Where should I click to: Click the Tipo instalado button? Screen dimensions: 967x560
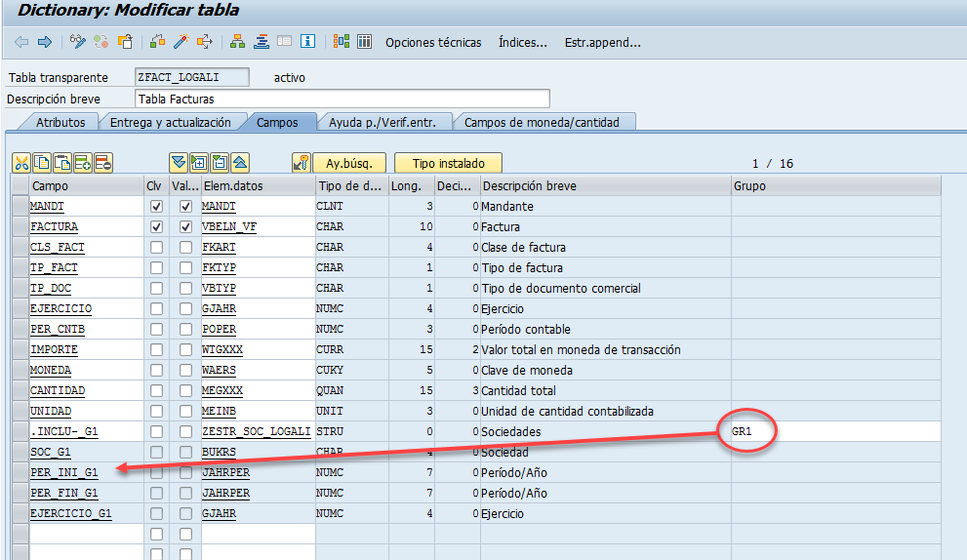point(448,164)
